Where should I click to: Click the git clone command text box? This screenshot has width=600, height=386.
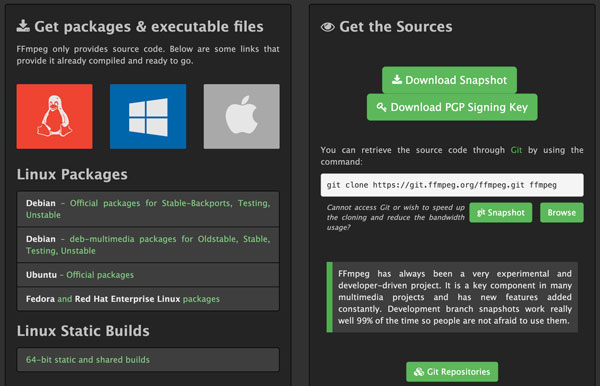452,185
